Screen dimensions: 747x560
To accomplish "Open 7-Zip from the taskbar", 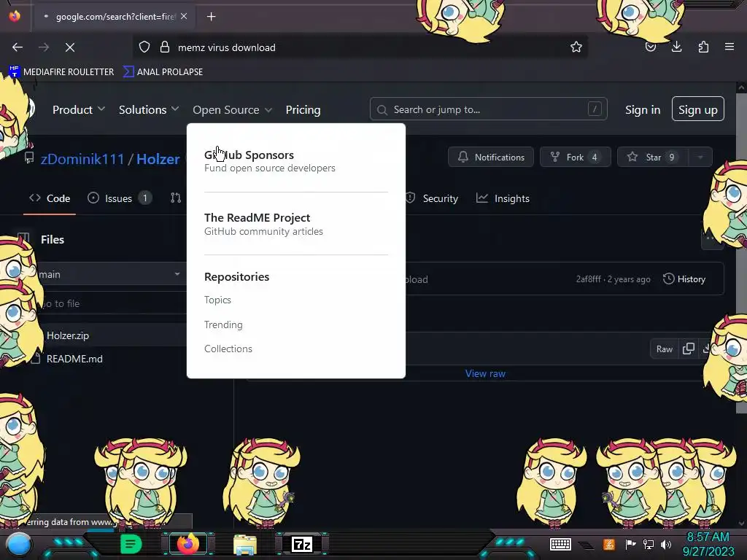I will pos(301,544).
